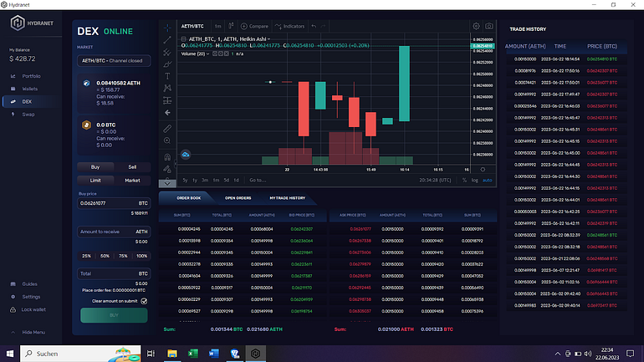Open Settings in the sidebar
The width and height of the screenshot is (644, 362).
pyautogui.click(x=31, y=297)
